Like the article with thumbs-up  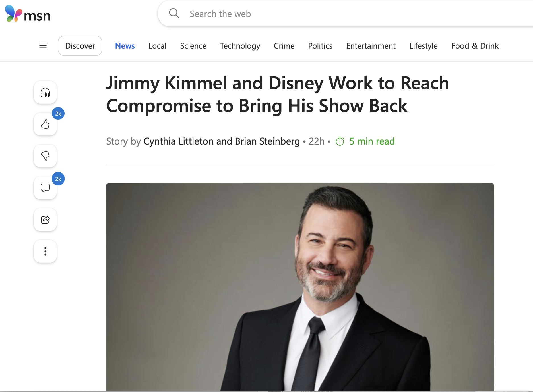pos(45,124)
